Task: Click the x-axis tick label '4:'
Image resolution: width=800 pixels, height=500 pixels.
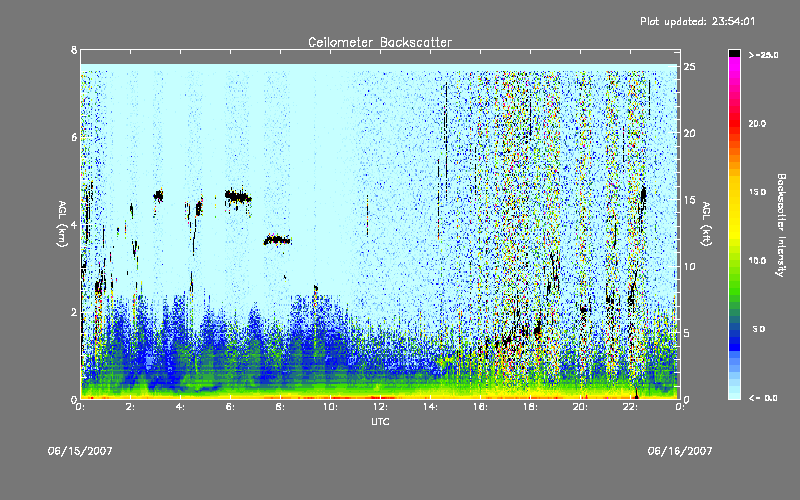Action: tap(181, 407)
